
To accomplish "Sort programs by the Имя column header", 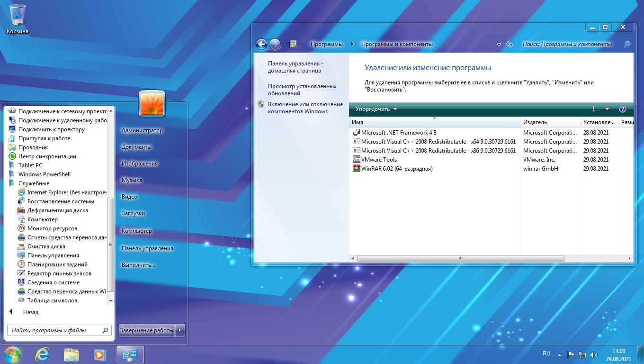I will (435, 122).
